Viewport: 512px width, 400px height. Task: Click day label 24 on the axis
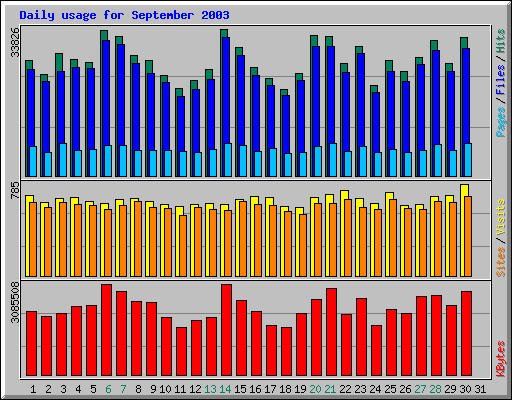click(375, 389)
